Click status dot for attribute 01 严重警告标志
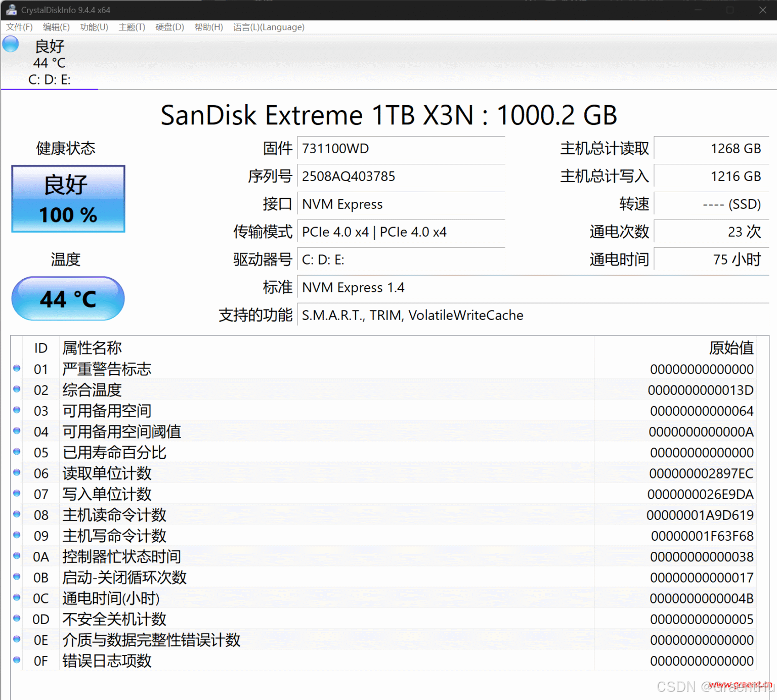This screenshot has width=777, height=700. tap(17, 369)
